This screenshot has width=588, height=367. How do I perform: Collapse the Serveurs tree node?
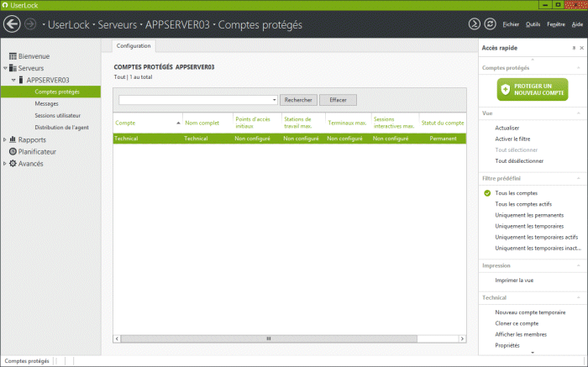(x=5, y=68)
